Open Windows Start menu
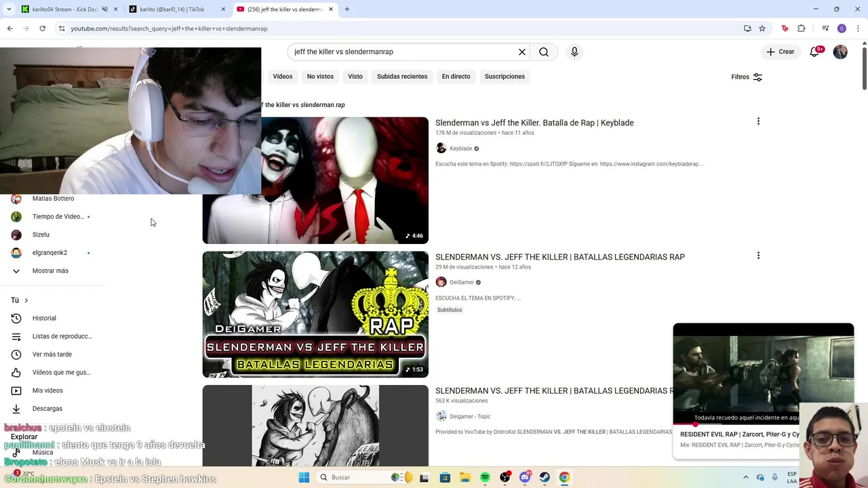 click(304, 477)
